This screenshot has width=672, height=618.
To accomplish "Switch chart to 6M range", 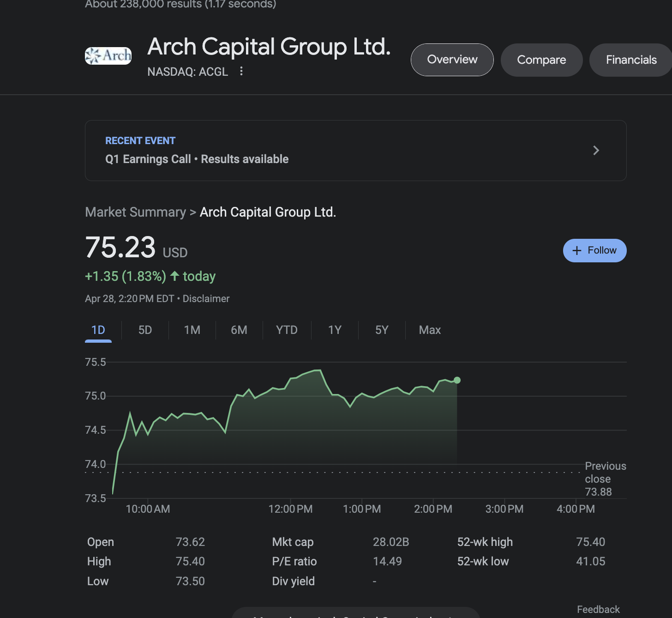I will pyautogui.click(x=239, y=330).
